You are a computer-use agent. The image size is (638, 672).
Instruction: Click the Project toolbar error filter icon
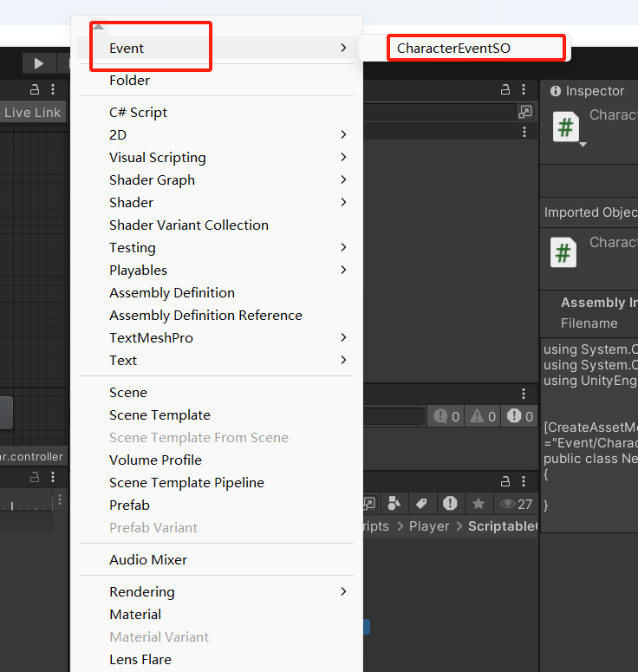[x=450, y=503]
